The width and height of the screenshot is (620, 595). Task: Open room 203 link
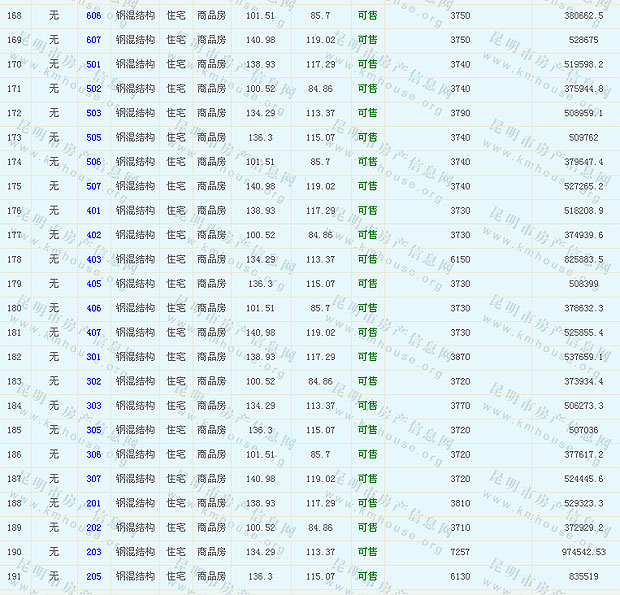click(x=93, y=552)
